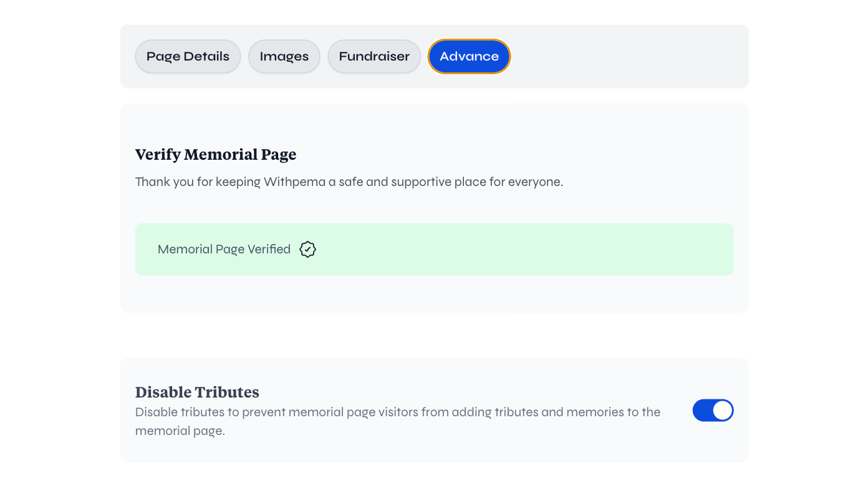Screen dimensions: 868x493
Task: Switch to the Images tab
Action: click(284, 56)
